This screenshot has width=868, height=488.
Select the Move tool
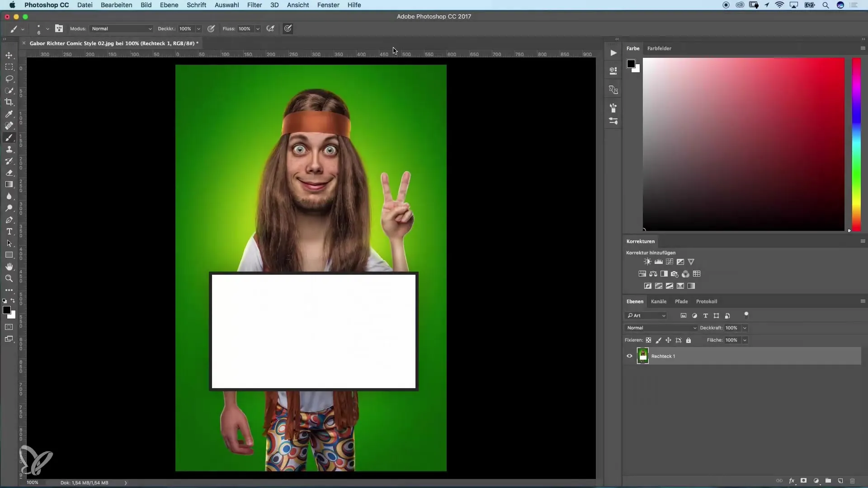click(9, 55)
